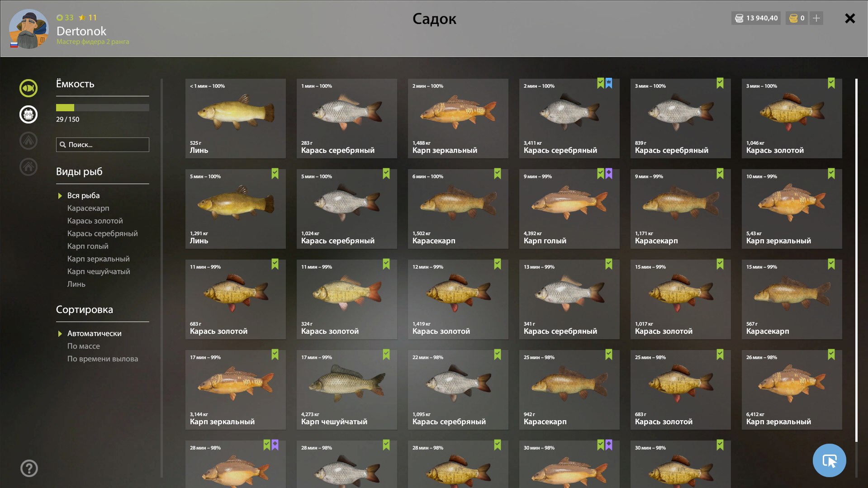
Task: Filter fish by Карась золотой
Action: click(x=95, y=221)
